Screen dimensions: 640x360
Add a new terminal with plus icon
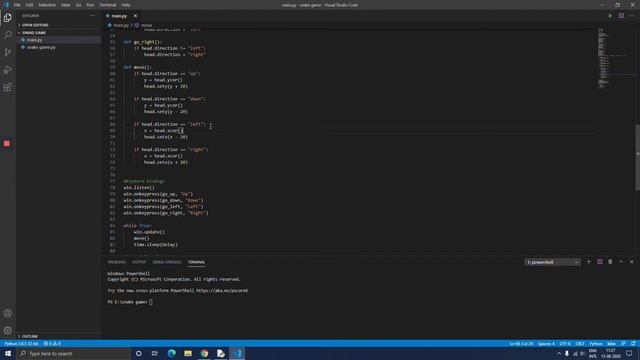[589, 262]
